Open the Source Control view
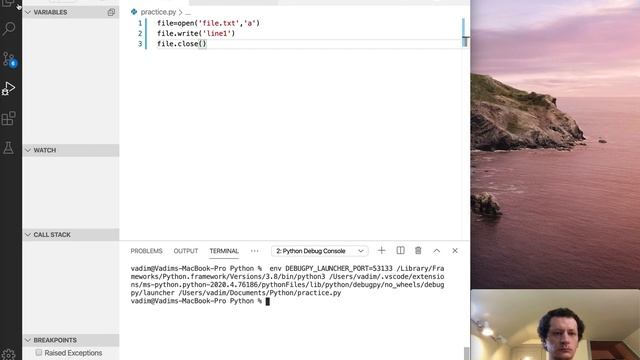Screen dimensions: 640x360 pyautogui.click(x=9, y=60)
